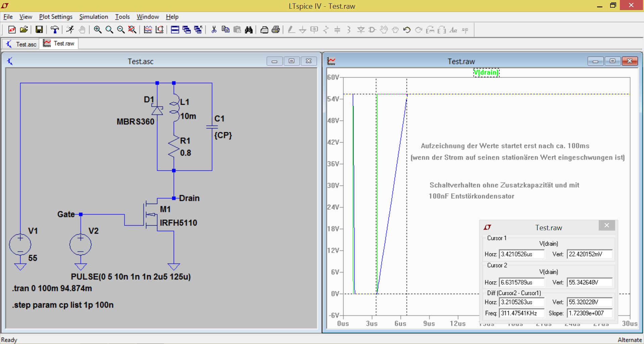Image resolution: width=644 pixels, height=344 pixels.
Task: Switch to the Test.asc tab
Action: [21, 44]
